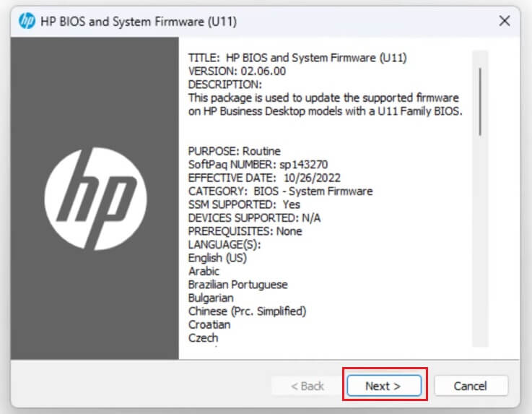
Task: Select the 'SoftPaq NUMBER: sp143270' text
Action: coord(258,165)
